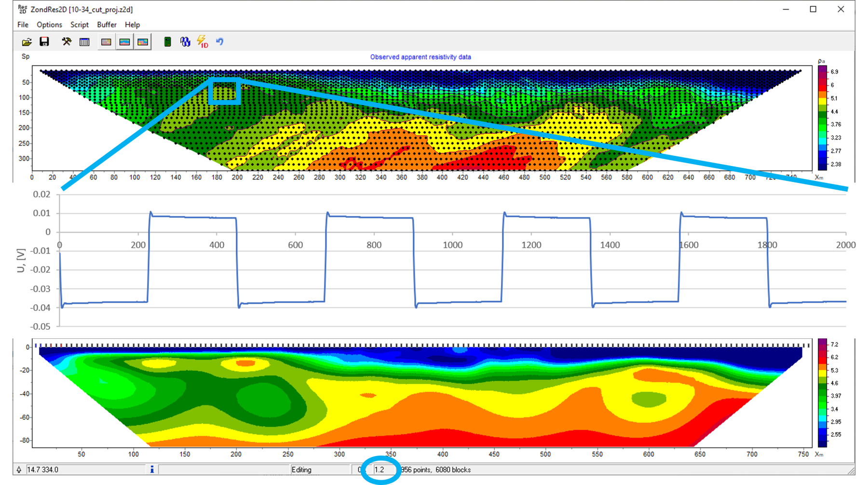868x485 pixels.
Task: Click the lightning bolt 1D icon
Action: [x=203, y=42]
